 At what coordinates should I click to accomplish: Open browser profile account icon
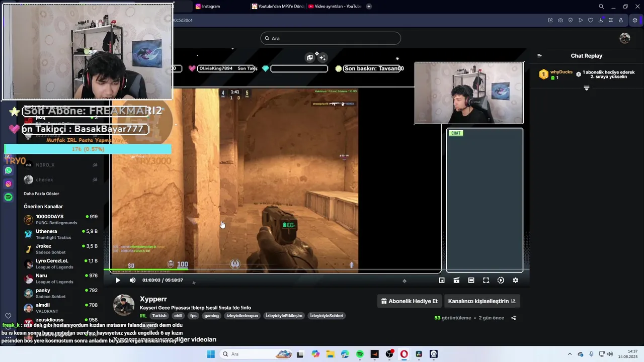pos(621,20)
